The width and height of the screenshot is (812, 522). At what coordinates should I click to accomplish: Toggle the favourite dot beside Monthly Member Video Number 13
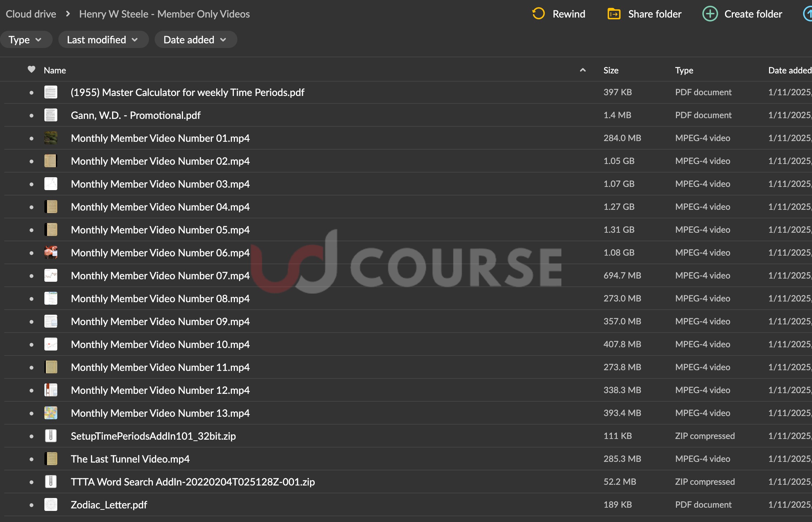pos(32,413)
